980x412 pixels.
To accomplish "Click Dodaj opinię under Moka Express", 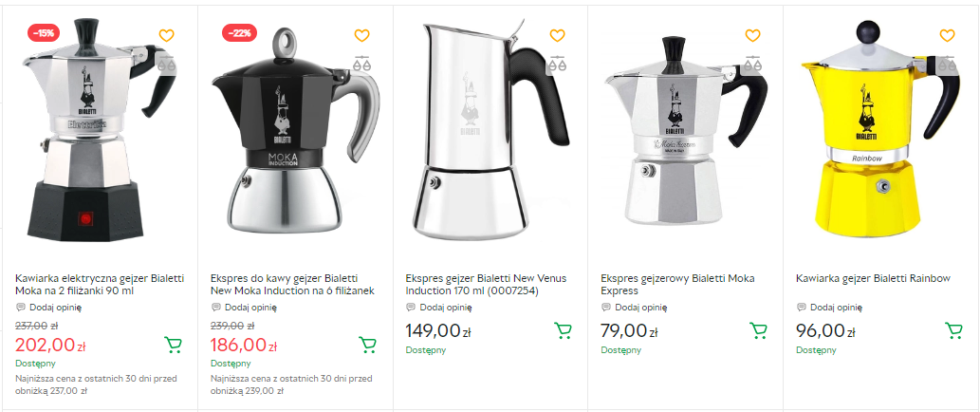I will point(640,307).
